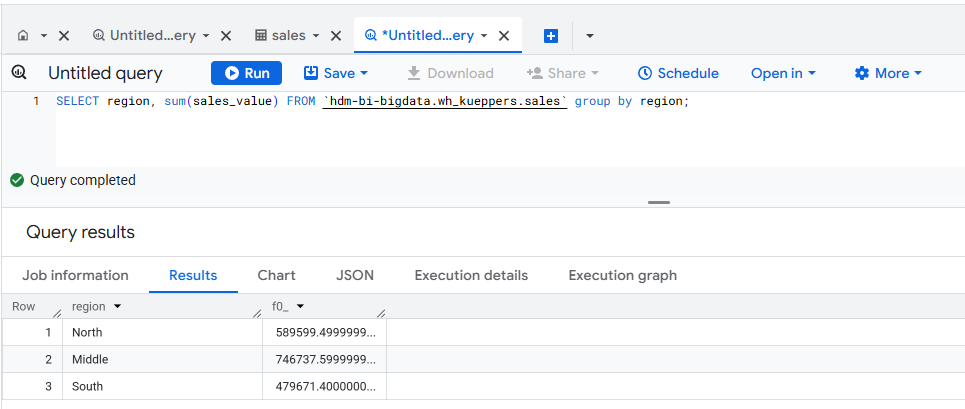Switch to the sales table tab
Viewport: 965px width, 409px height.
coord(281,36)
